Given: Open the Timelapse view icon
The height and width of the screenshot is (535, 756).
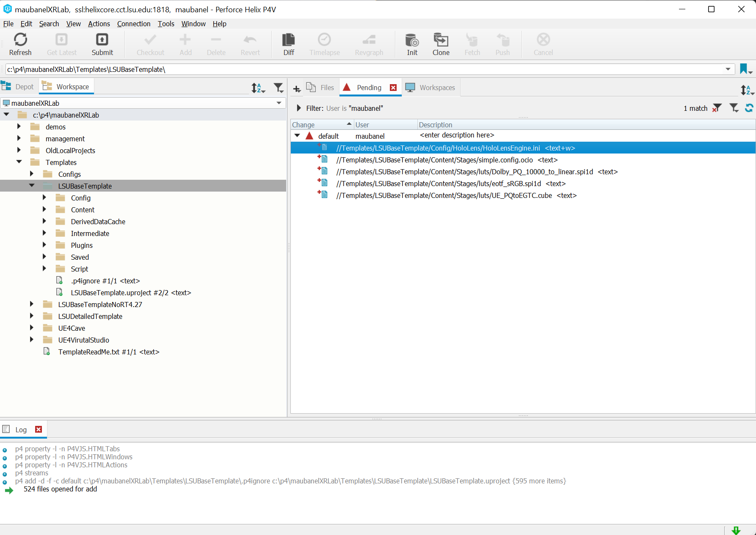Looking at the screenshot, I should 325,40.
